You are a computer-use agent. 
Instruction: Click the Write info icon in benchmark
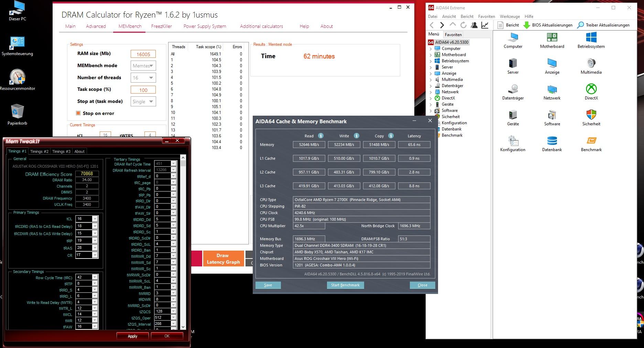click(357, 136)
